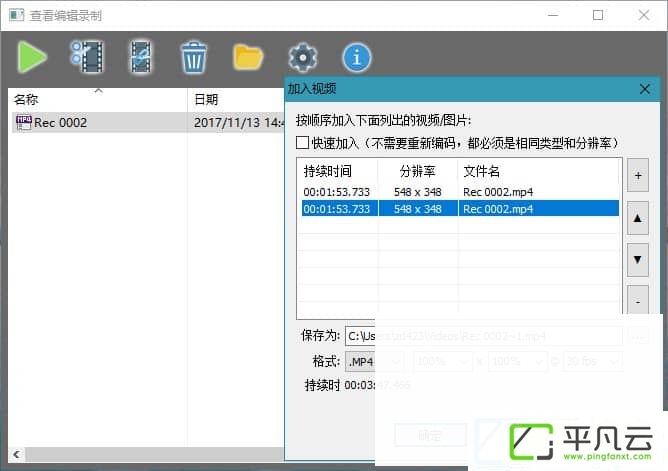Screen dimensions: 668x471
Task: Edit the 保存为 path field
Action: click(484, 336)
